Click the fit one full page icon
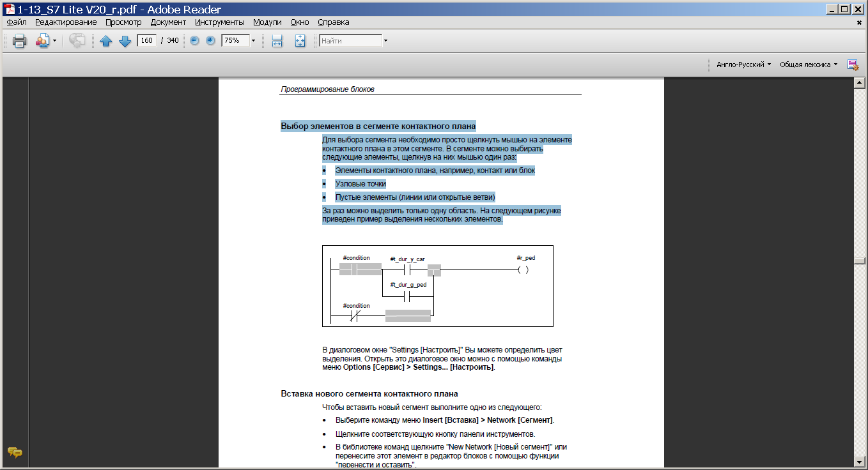The image size is (868, 470). point(300,41)
